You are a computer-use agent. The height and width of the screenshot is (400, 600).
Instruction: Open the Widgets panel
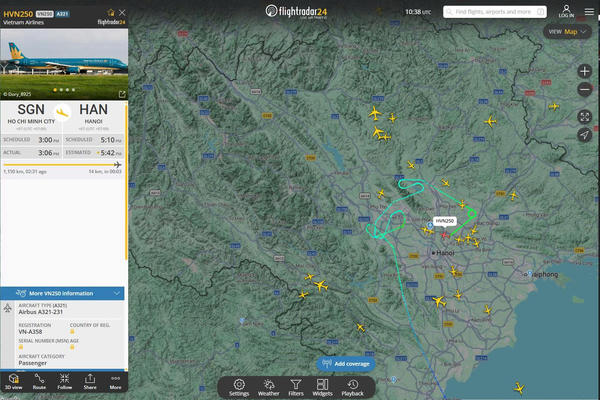(322, 387)
